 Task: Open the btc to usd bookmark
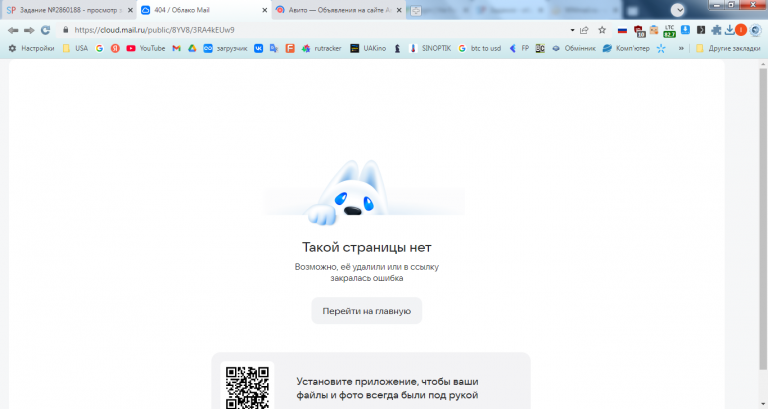coord(480,48)
